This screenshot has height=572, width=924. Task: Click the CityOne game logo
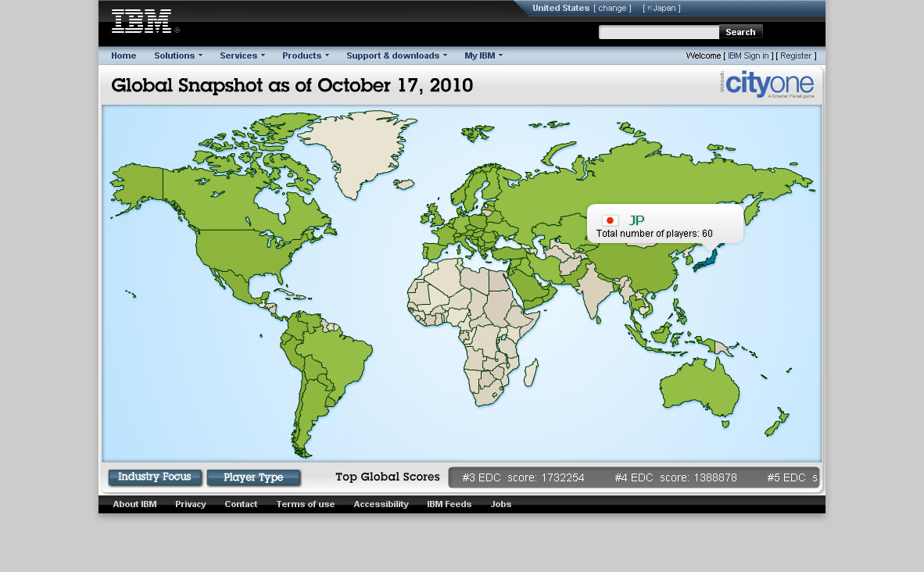pos(768,84)
